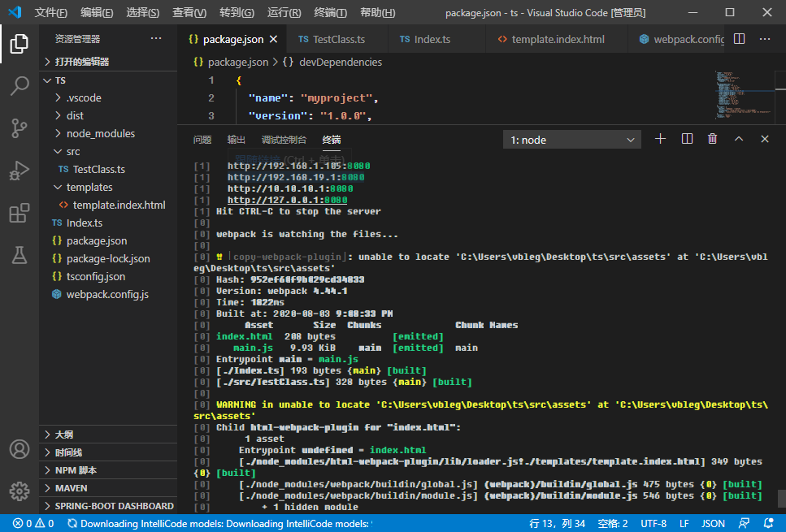Collapse the TS root folder
This screenshot has width=786, height=532.
pyautogui.click(x=108, y=80)
